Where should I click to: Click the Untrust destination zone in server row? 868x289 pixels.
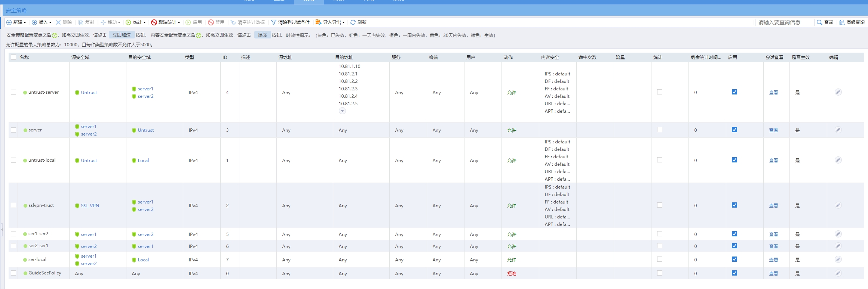coord(146,130)
